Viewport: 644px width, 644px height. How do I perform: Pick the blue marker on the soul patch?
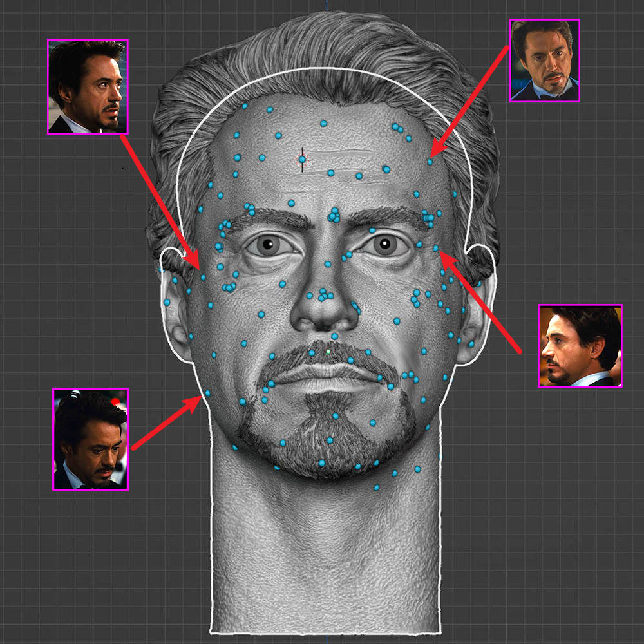(x=335, y=416)
